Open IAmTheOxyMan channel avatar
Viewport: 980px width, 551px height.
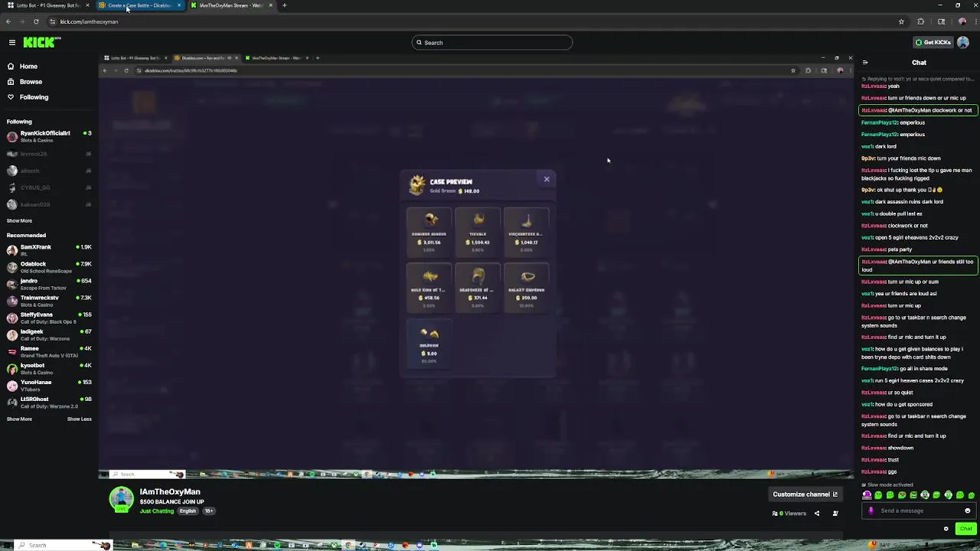pyautogui.click(x=121, y=499)
